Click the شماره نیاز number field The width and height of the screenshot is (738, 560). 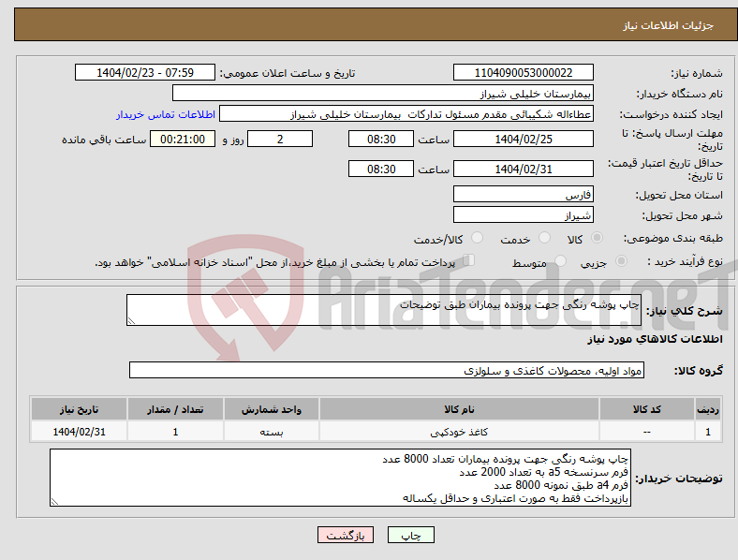click(x=523, y=72)
